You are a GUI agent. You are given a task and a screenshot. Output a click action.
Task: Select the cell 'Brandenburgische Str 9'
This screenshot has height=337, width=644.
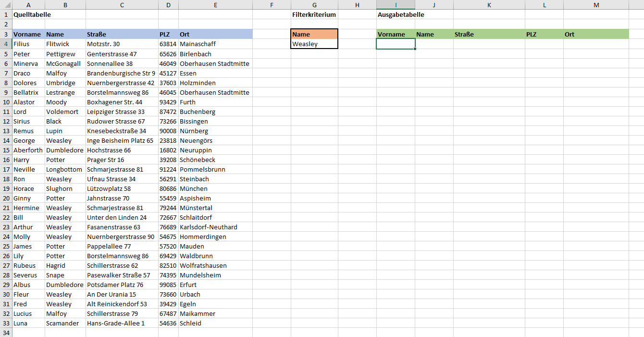point(122,73)
